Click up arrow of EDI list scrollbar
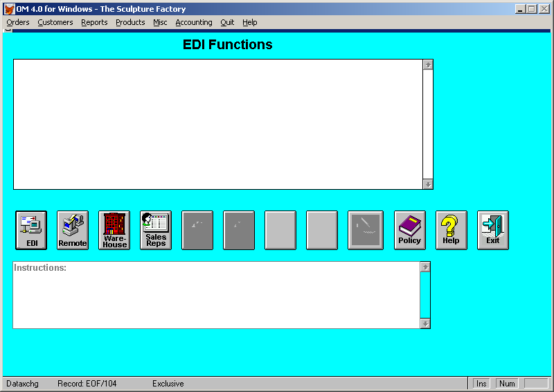Screen dimensions: 554x392 [x=428, y=64]
